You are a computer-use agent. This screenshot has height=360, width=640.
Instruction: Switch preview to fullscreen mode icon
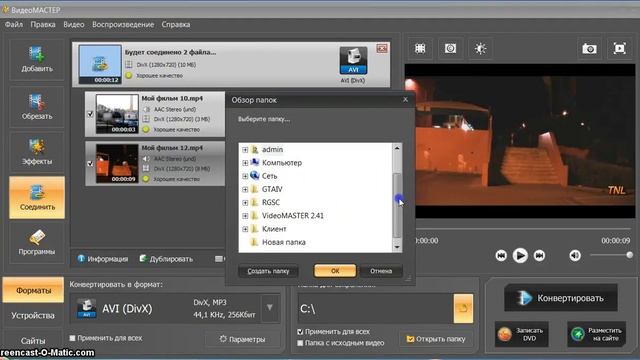[x=619, y=49]
